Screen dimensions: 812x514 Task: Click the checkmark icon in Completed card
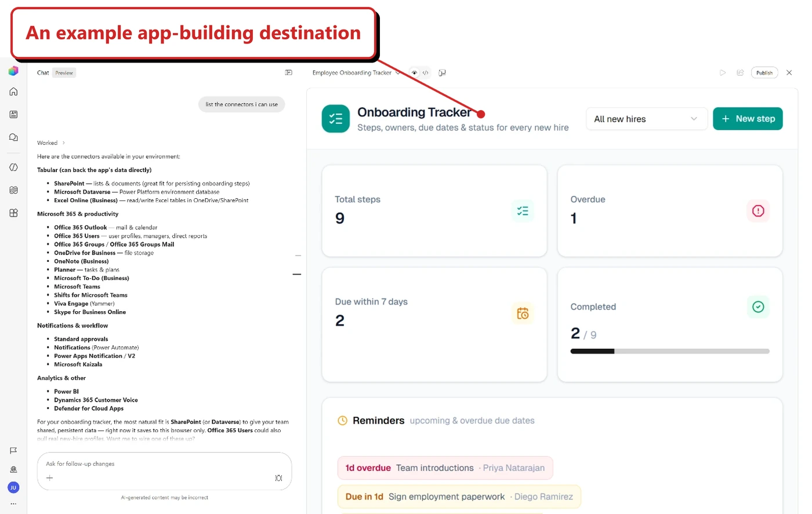[758, 307]
